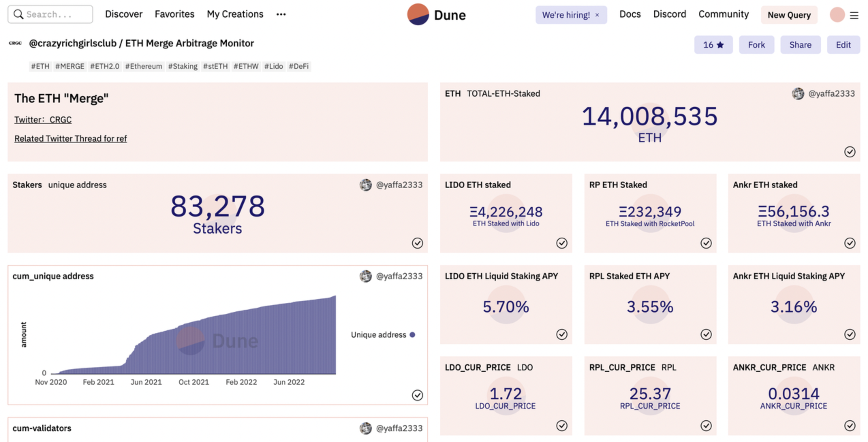Click the #Lido tag

click(274, 66)
